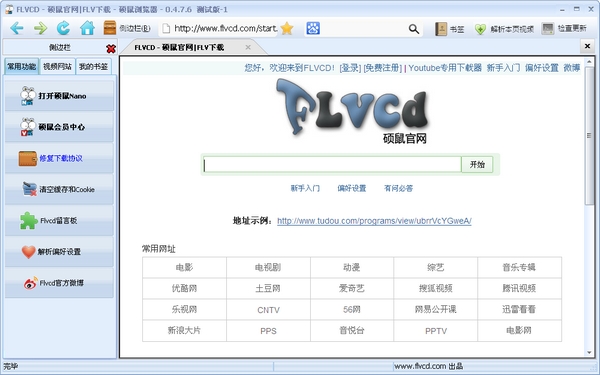Click scrollbar up arrow at top

[589, 61]
